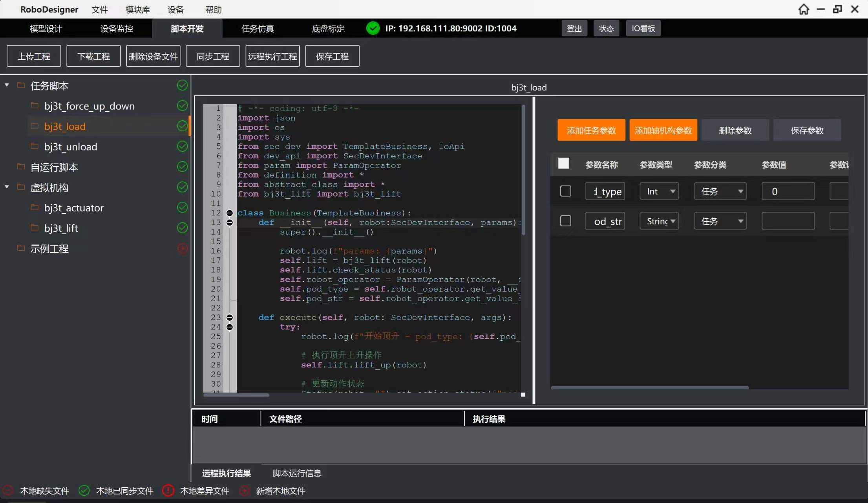This screenshot has height=503, width=868.
Task: Open the 帮助 menu
Action: coord(214,9)
